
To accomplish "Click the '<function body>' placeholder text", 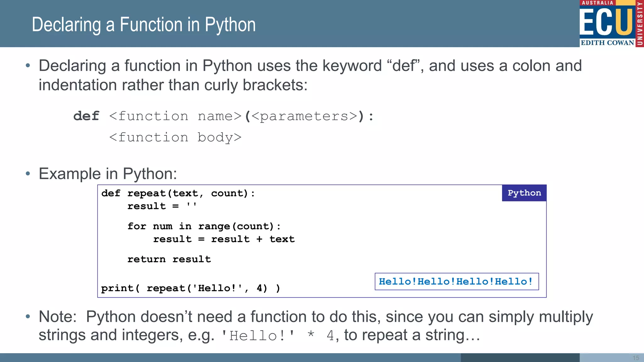I will click(175, 137).
